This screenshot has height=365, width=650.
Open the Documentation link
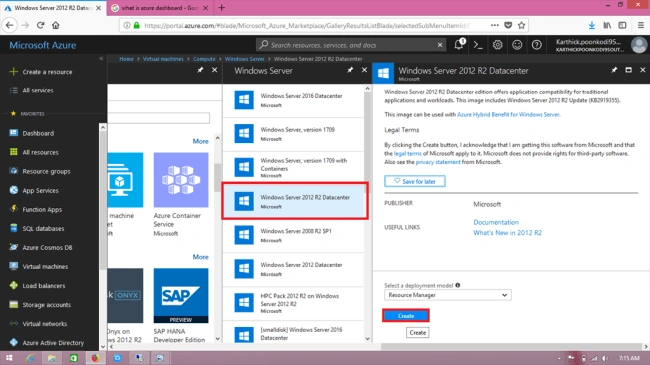[x=496, y=222]
